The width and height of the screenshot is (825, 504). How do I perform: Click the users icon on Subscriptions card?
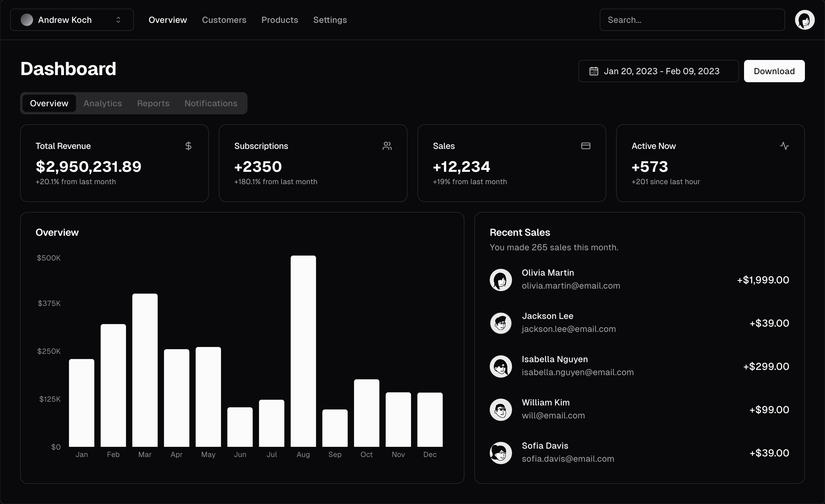point(387,146)
